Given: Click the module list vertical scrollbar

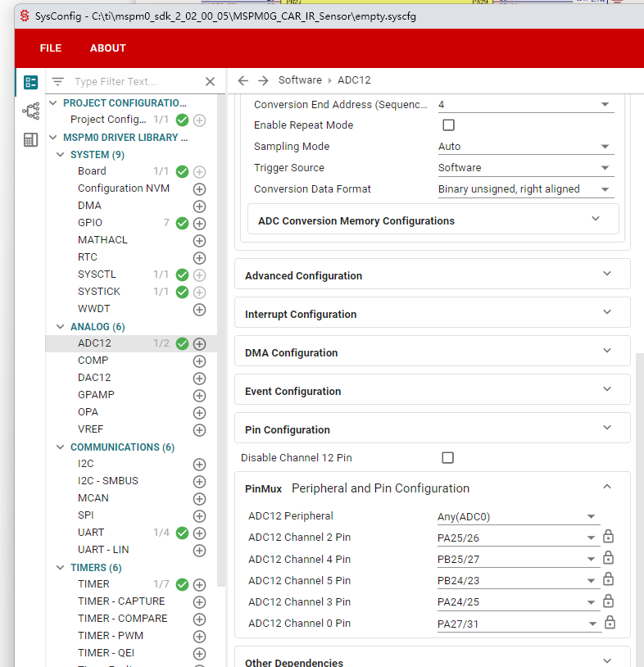Looking at the screenshot, I should click(221, 340).
